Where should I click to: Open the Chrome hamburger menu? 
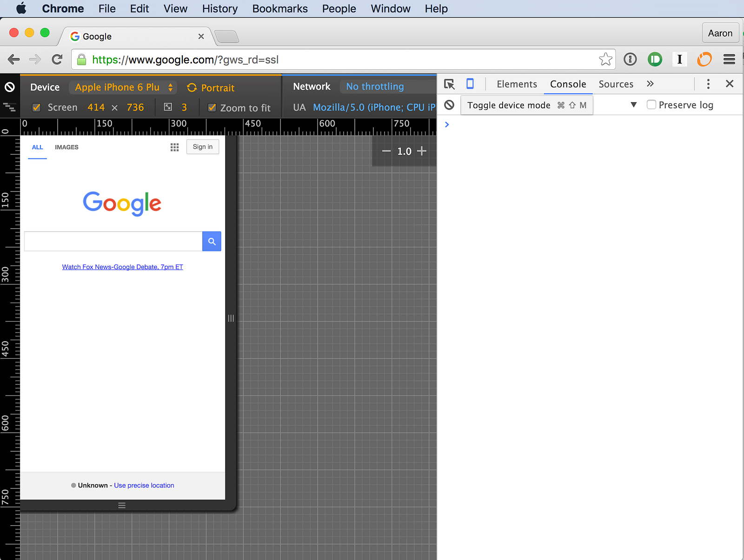coord(729,59)
